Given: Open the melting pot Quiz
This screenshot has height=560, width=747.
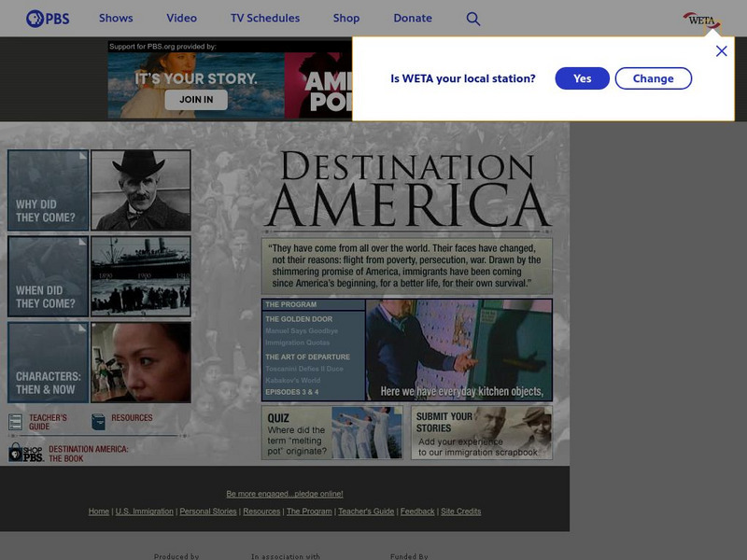Looking at the screenshot, I should coord(331,432).
